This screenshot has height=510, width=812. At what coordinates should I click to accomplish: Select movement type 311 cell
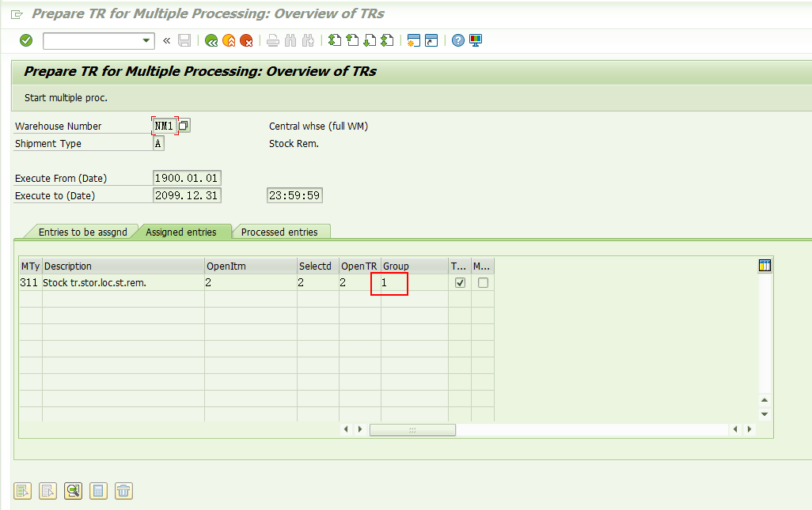[x=31, y=282]
